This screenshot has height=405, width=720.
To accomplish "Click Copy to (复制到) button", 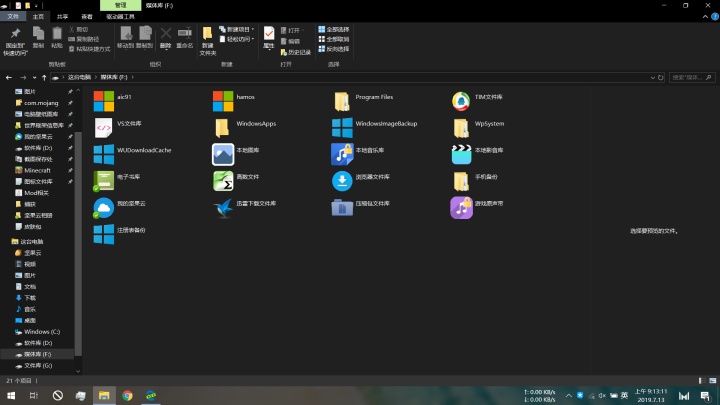I will 145,38.
